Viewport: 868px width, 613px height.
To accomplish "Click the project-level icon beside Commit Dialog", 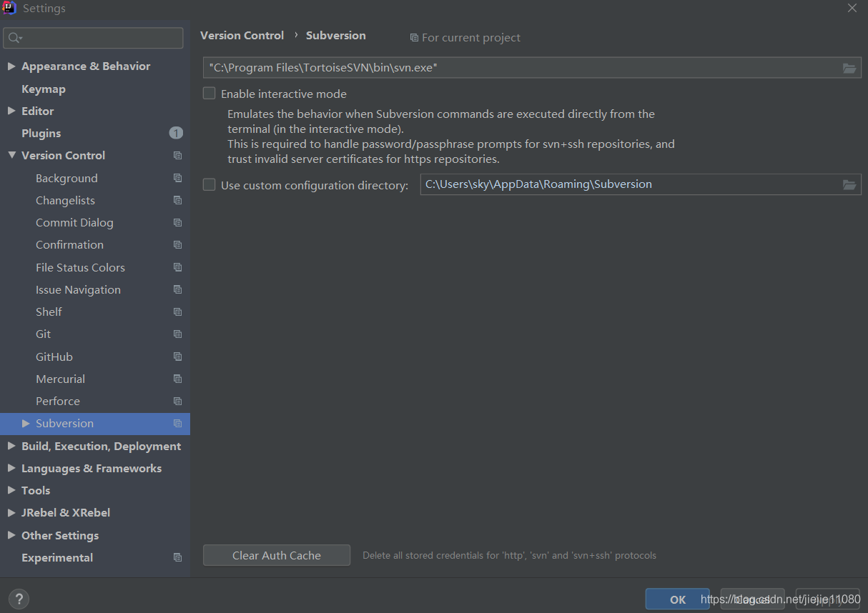I will tap(177, 223).
